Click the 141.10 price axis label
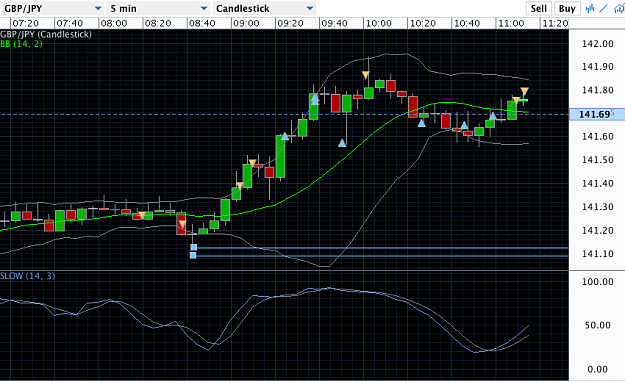The image size is (625, 382). coord(597,254)
